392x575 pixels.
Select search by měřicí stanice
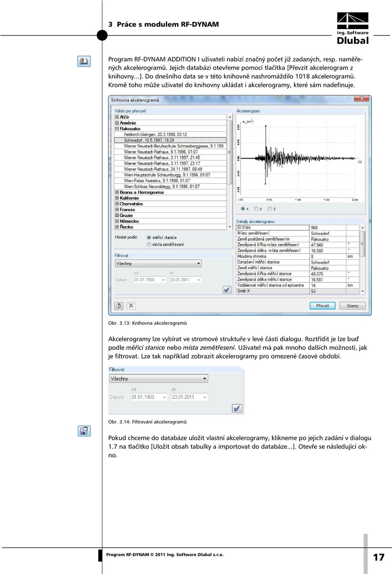[149, 237]
